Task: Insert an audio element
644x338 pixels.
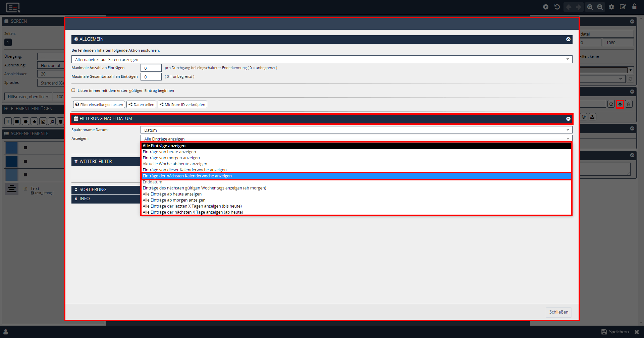Action: pos(52,121)
